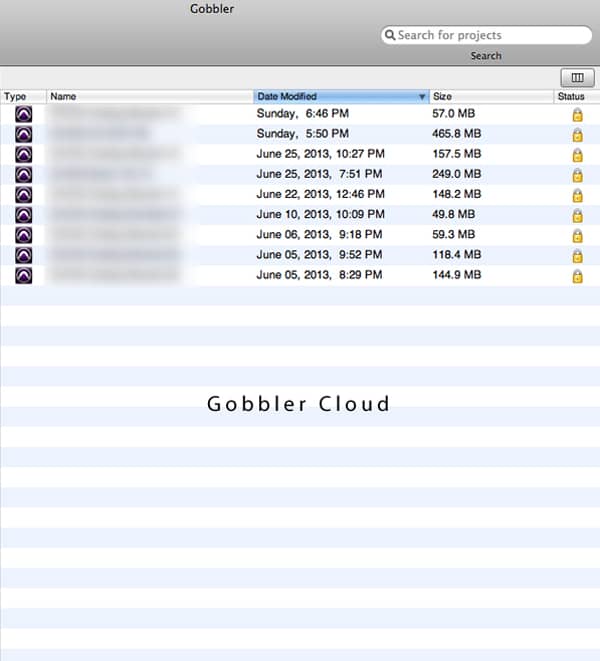Click the Pro Tools icon in the 118.4 MB row
This screenshot has height=661, width=600.
(24, 255)
